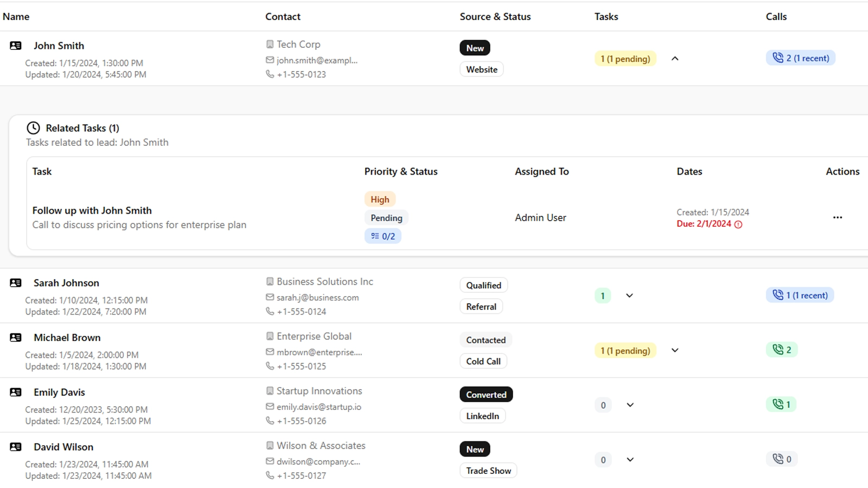Click email envelope icon for sarah.j@business.com

270,297
